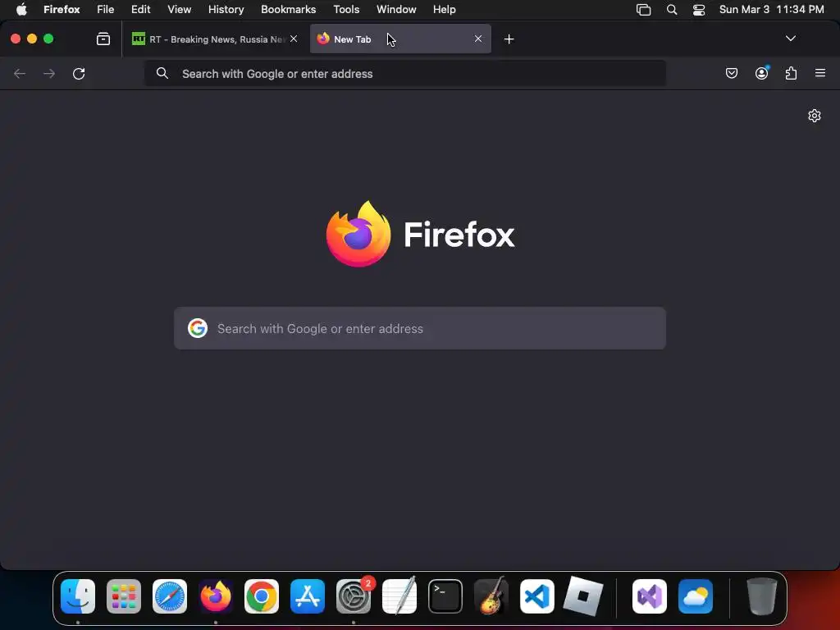Open Firefox View from the tab bar icon
840x630 pixels.
[x=103, y=39]
